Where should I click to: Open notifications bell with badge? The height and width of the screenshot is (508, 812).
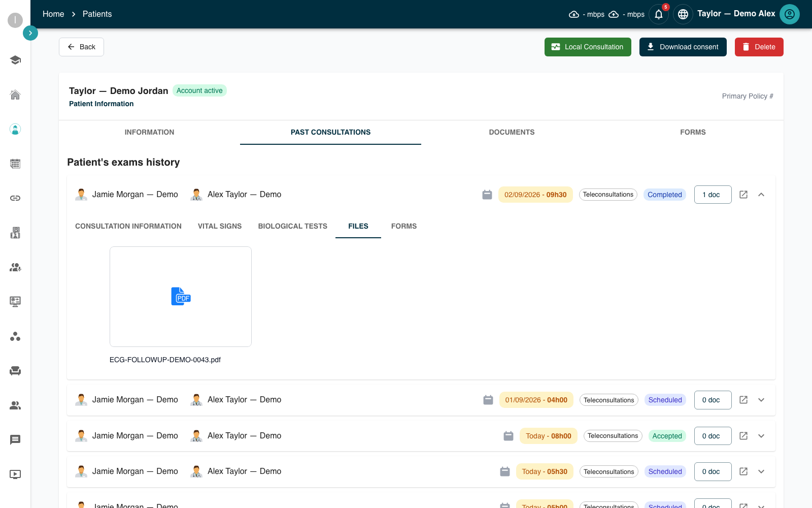659,14
